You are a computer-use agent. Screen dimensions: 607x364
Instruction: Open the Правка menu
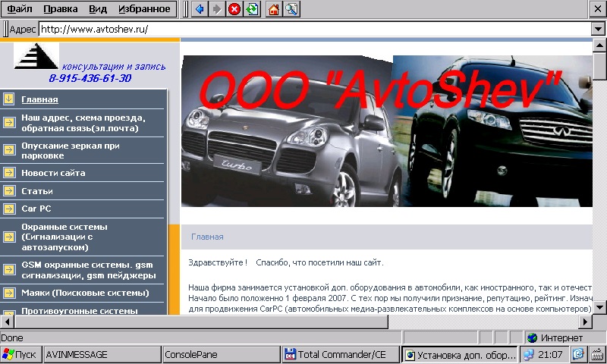click(61, 9)
